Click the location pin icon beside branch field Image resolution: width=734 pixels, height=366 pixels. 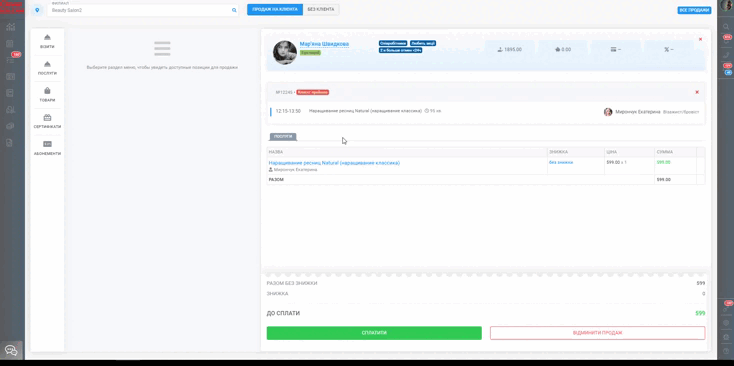coord(37,10)
